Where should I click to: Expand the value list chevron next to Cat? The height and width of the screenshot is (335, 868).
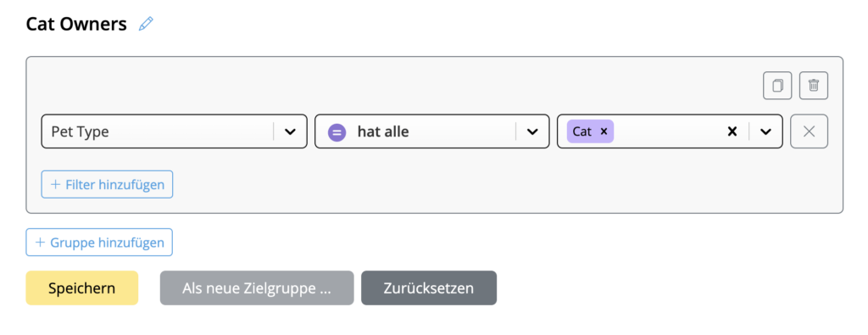[765, 131]
